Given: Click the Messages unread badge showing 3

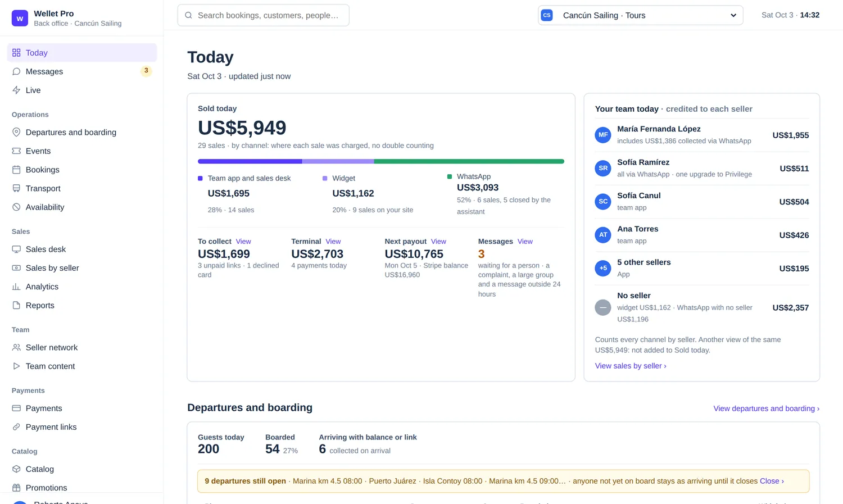Looking at the screenshot, I should click(146, 71).
